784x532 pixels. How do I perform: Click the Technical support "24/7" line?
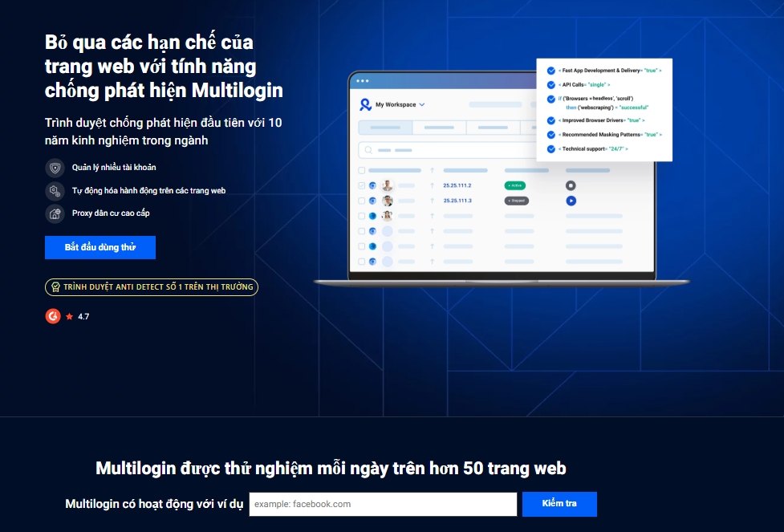click(594, 149)
